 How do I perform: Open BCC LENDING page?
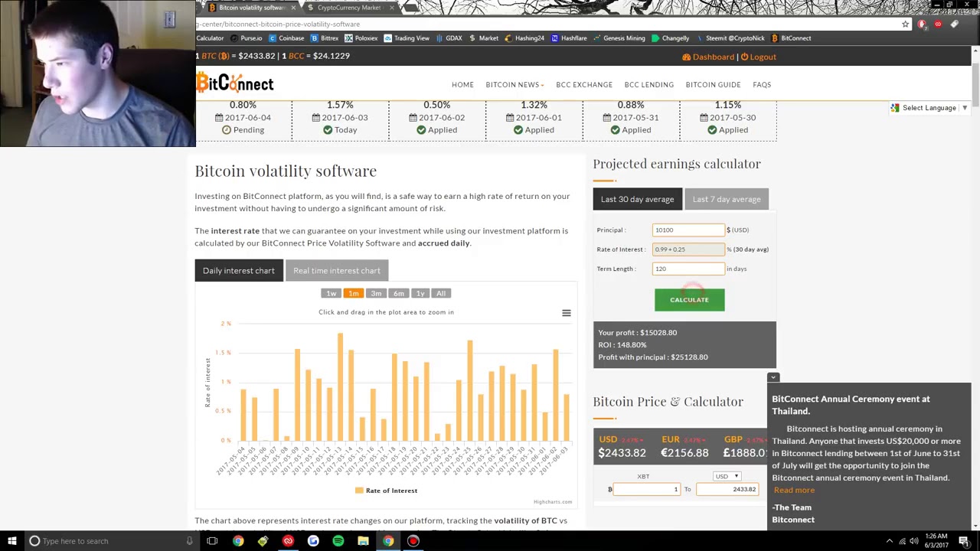click(x=649, y=85)
